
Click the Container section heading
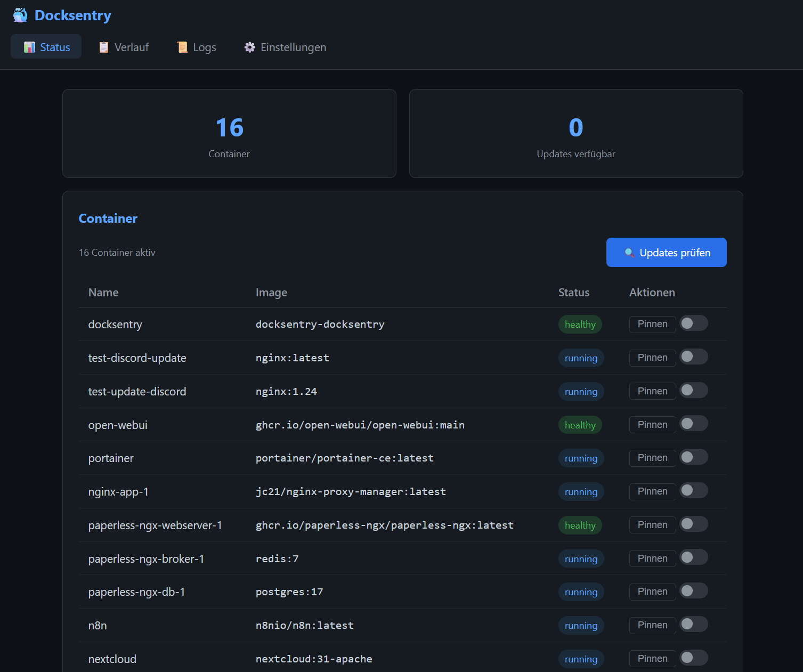tap(108, 218)
